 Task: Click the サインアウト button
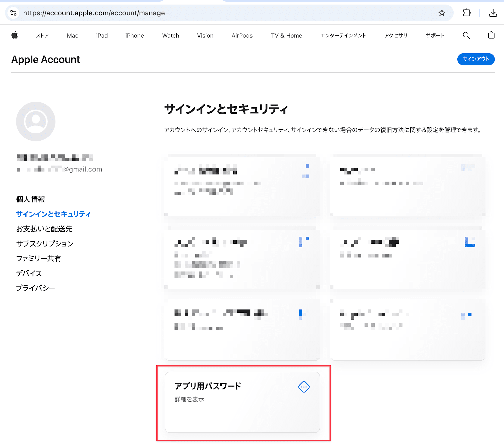[476, 59]
